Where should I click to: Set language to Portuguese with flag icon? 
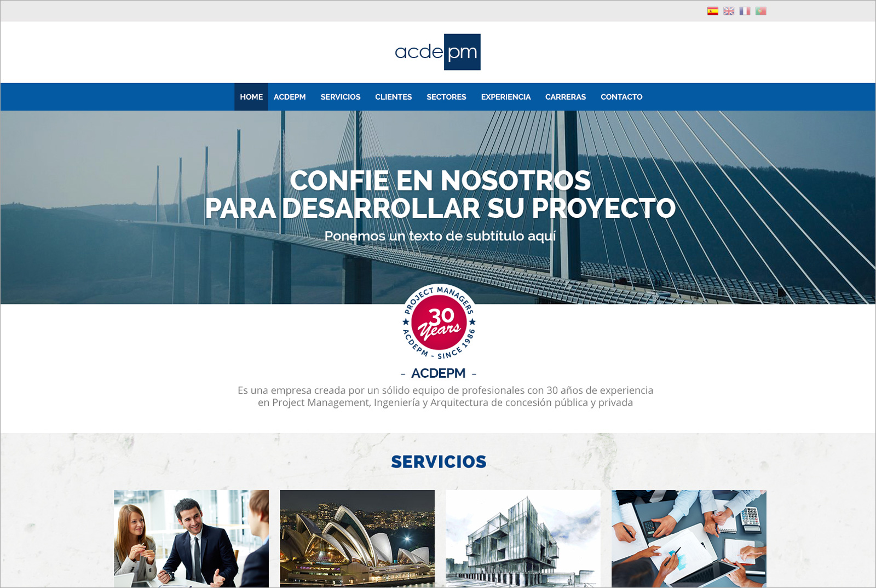click(x=761, y=10)
